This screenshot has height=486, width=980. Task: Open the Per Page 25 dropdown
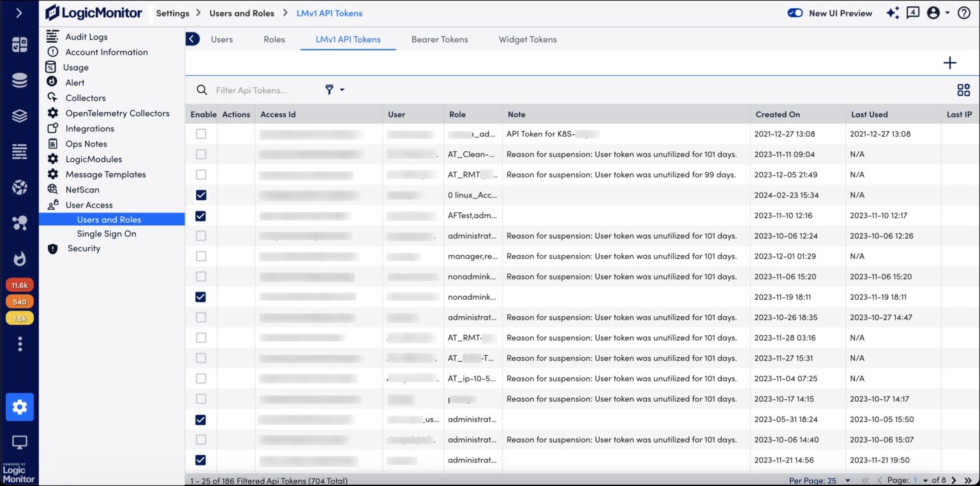tap(820, 480)
